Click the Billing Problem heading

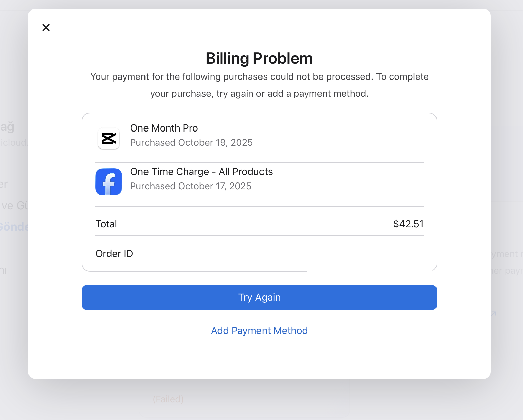[259, 58]
